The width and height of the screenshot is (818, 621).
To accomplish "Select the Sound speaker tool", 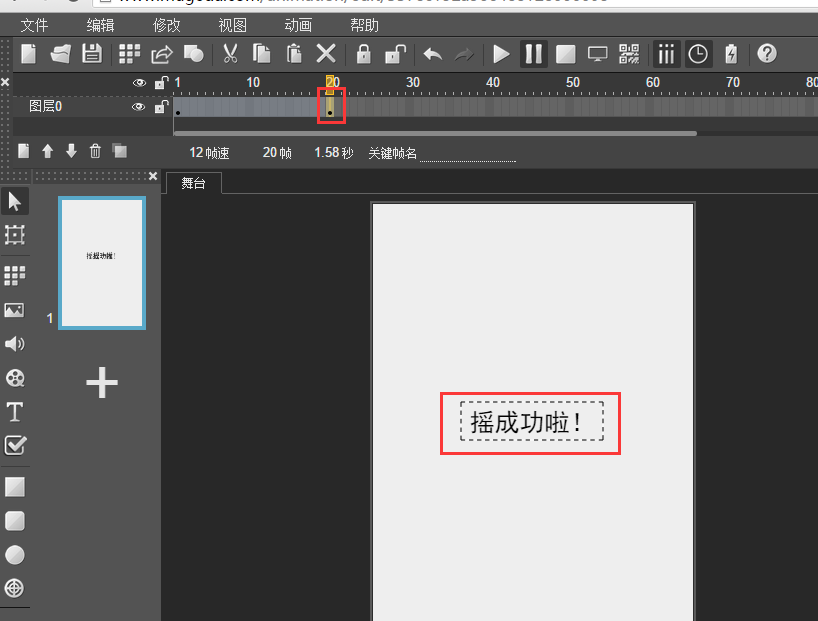I will pos(15,344).
